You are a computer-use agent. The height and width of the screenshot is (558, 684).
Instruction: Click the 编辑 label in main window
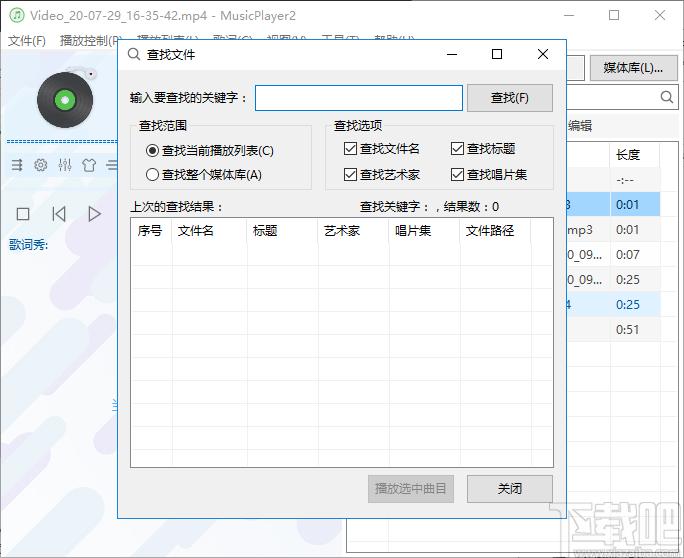(x=580, y=126)
